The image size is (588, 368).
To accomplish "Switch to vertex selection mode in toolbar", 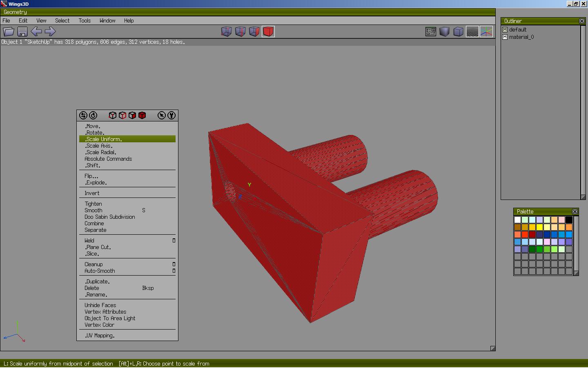I will (226, 31).
